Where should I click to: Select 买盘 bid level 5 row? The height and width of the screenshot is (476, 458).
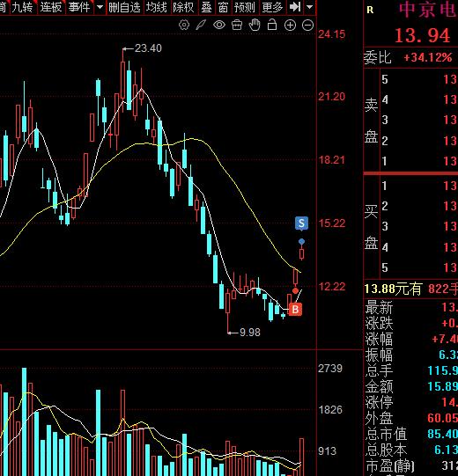coord(419,267)
